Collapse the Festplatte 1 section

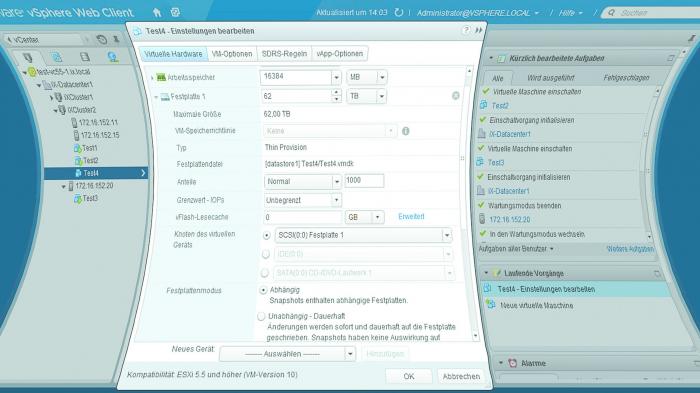tap(156, 97)
